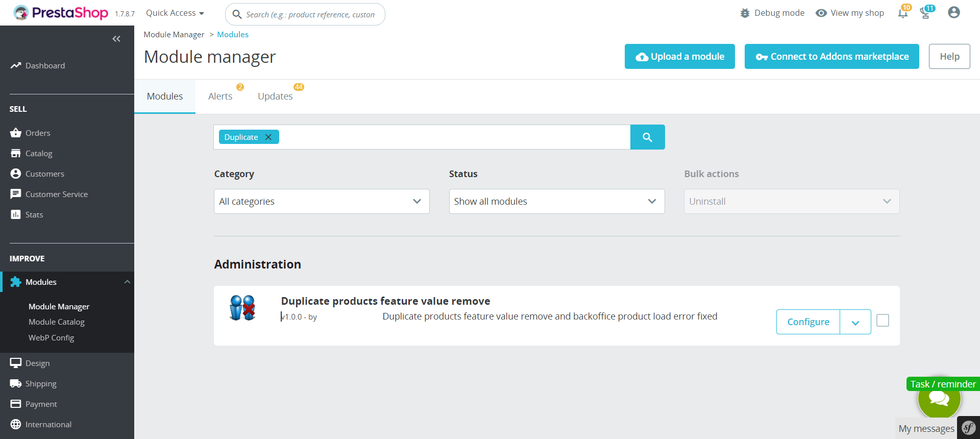Click the Duplicate products module icon
Screen dimensions: 980x439
[242, 308]
